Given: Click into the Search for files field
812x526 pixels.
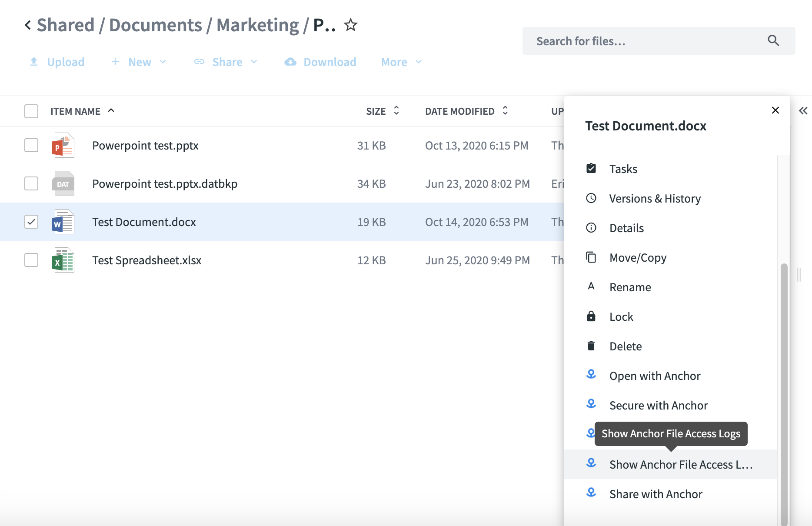Looking at the screenshot, I should point(648,41).
